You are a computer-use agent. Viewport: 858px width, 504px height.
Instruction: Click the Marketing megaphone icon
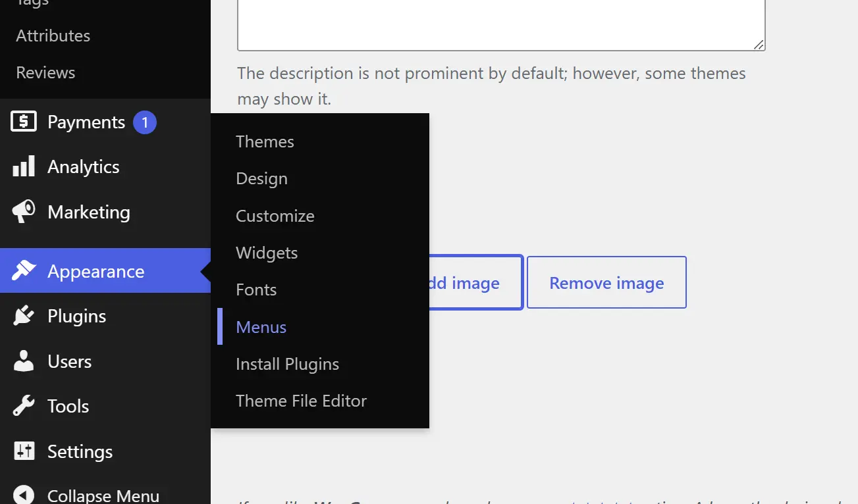pos(24,212)
